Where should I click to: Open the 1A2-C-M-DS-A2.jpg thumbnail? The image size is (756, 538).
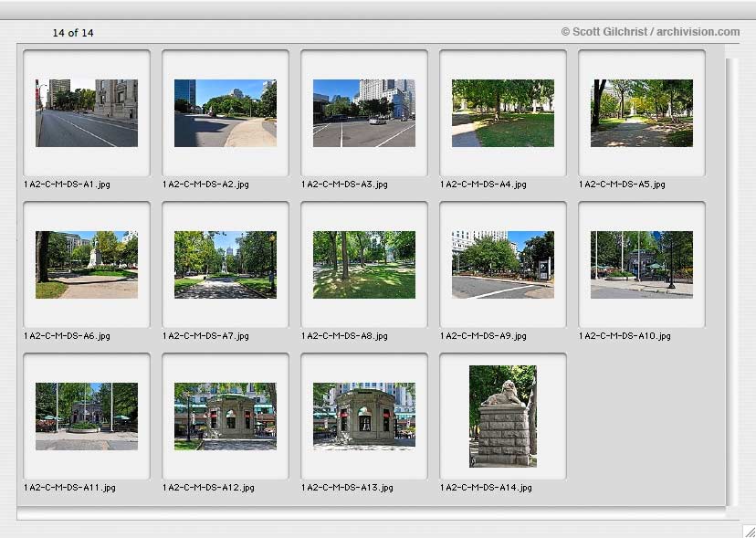226,113
